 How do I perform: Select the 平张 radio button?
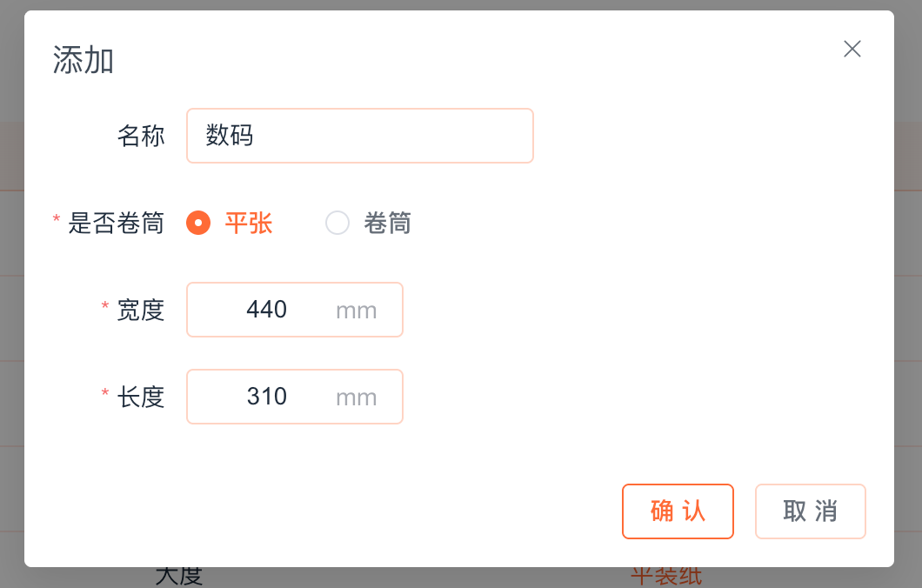coord(198,224)
